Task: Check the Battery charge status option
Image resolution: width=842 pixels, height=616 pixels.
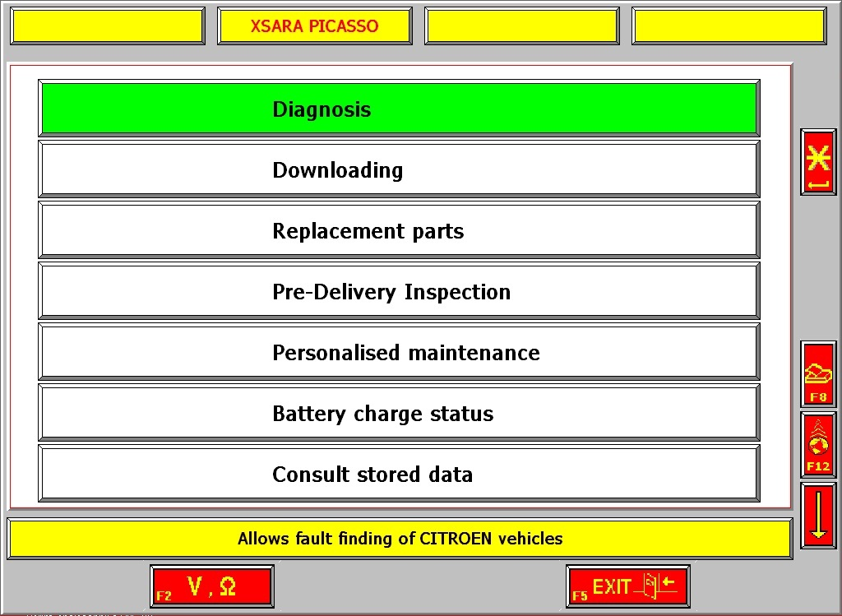Action: point(399,414)
